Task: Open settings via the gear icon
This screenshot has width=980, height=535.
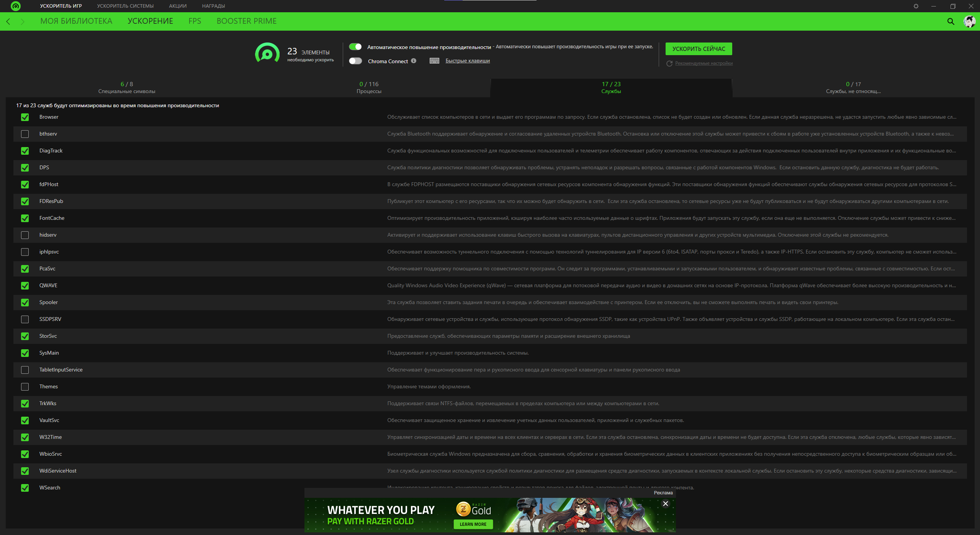Action: [916, 6]
